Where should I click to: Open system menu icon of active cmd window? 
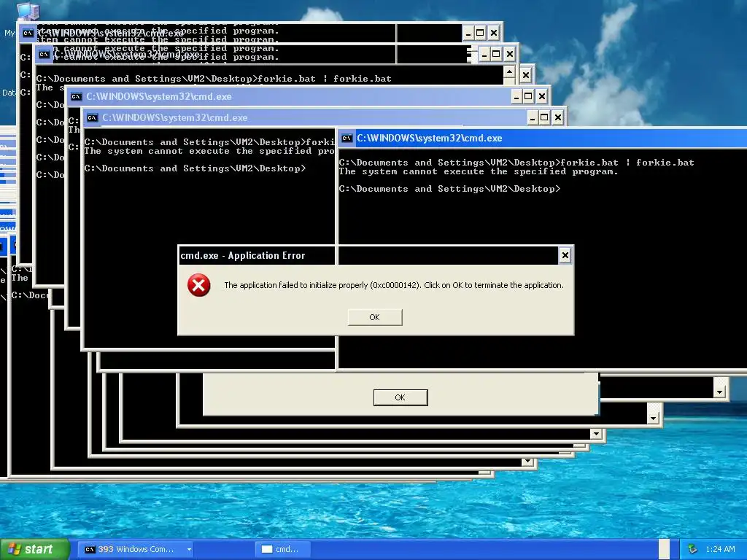point(347,139)
